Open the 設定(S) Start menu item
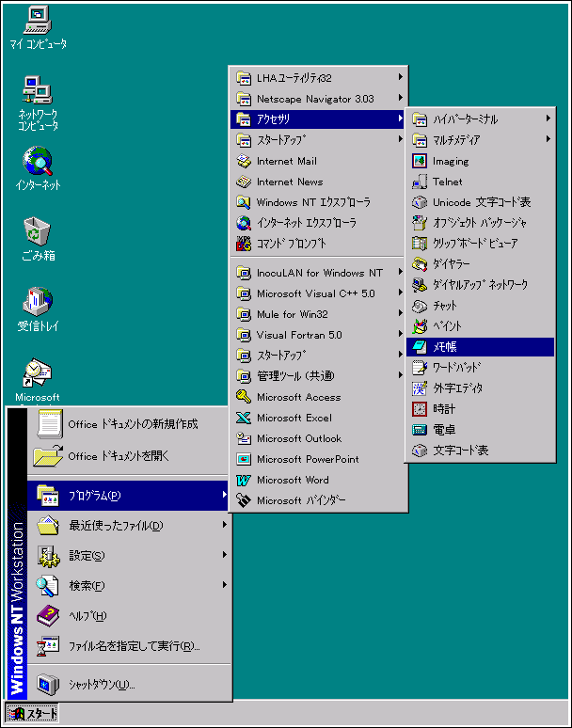This screenshot has width=572, height=728. pyautogui.click(x=129, y=556)
